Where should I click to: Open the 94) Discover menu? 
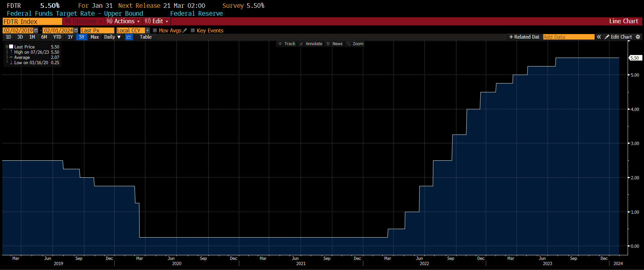click(83, 21)
